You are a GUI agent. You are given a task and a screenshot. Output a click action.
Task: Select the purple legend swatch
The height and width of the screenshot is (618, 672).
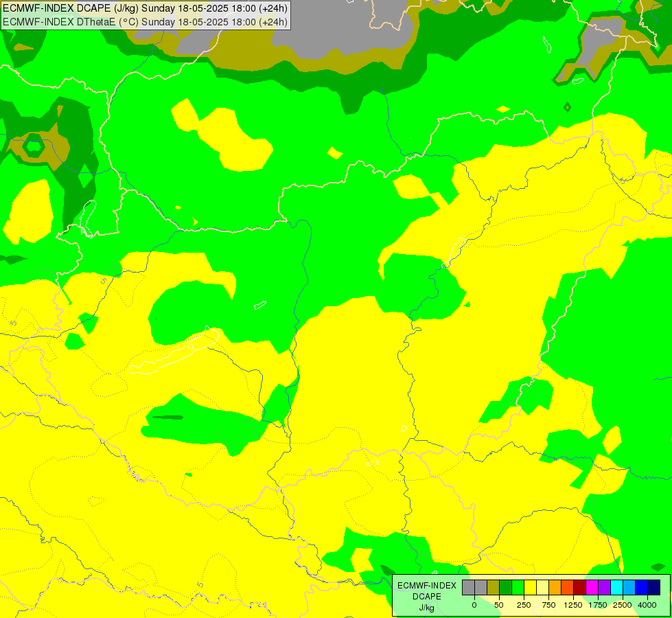pyautogui.click(x=604, y=588)
